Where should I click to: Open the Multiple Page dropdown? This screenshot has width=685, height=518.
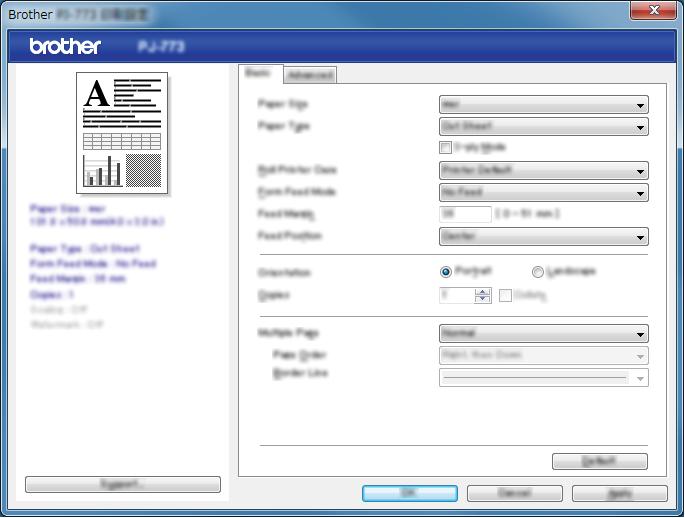tap(543, 334)
